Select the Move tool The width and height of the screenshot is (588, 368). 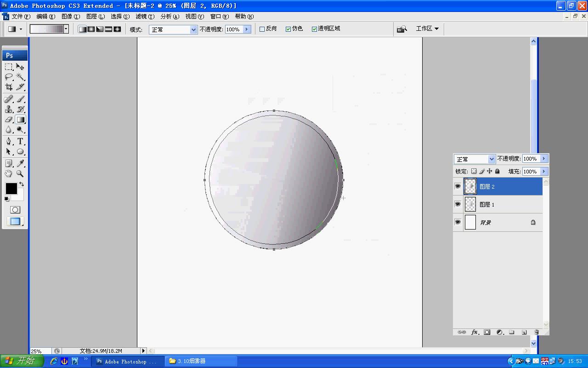tap(20, 67)
